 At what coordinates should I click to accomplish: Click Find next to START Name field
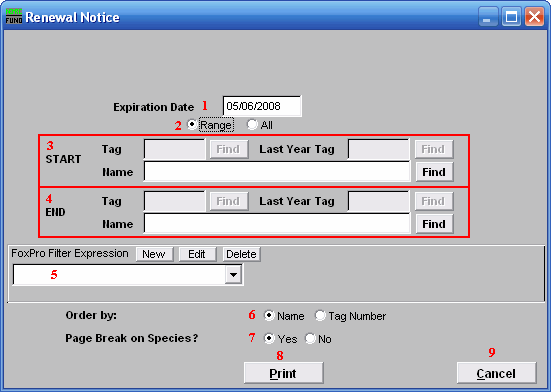pyautogui.click(x=434, y=172)
